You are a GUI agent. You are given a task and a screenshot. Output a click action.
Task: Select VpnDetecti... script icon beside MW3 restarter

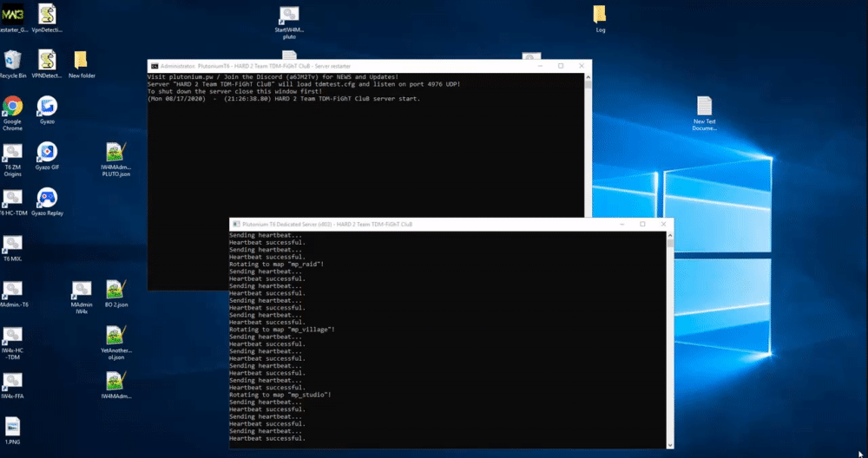[x=47, y=18]
